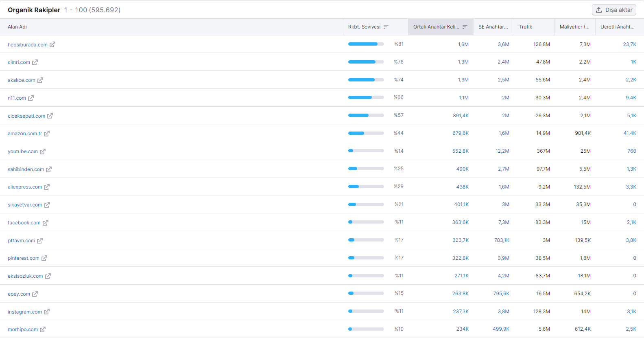Open aliexpress.com domain link
Viewport: 644px width, 338px height.
[25, 187]
